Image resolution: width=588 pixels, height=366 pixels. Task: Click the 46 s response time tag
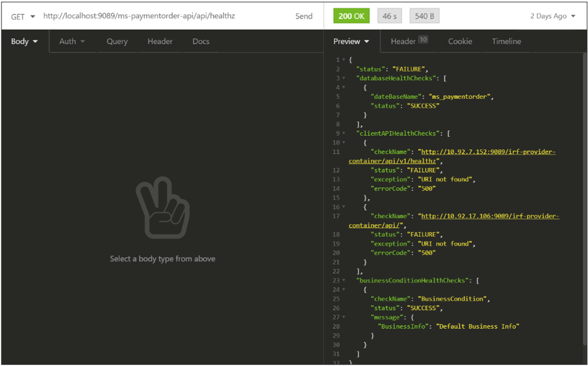tap(389, 16)
